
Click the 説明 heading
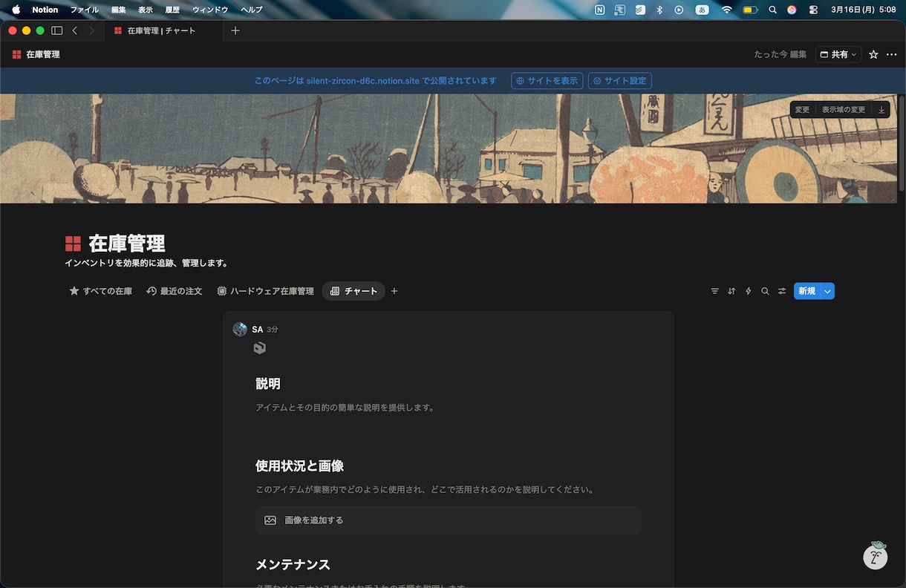click(268, 384)
